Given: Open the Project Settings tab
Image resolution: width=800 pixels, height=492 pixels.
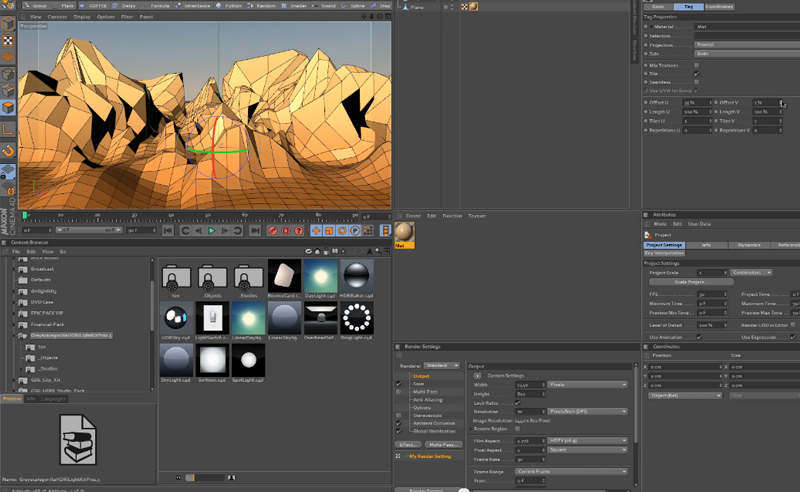Looking at the screenshot, I should click(664, 245).
